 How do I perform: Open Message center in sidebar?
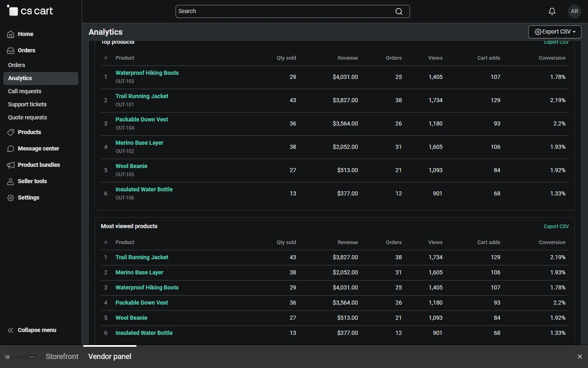point(38,149)
